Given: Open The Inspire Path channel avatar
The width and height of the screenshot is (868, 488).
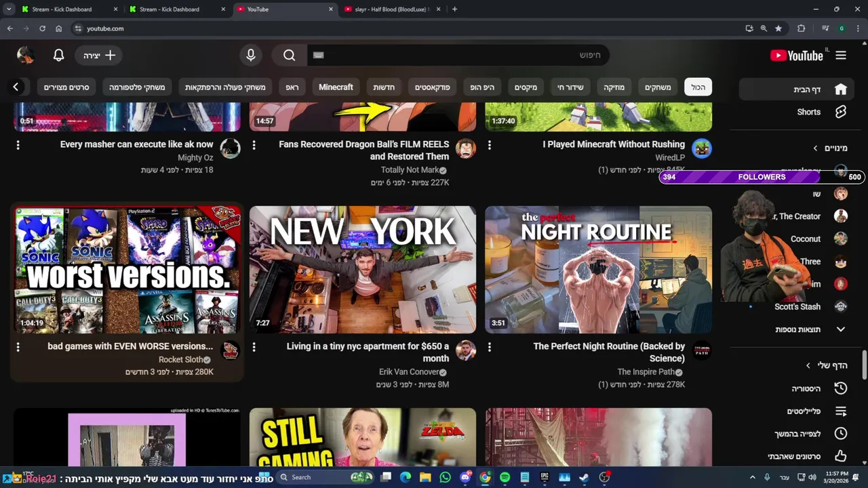Looking at the screenshot, I should [x=702, y=350].
